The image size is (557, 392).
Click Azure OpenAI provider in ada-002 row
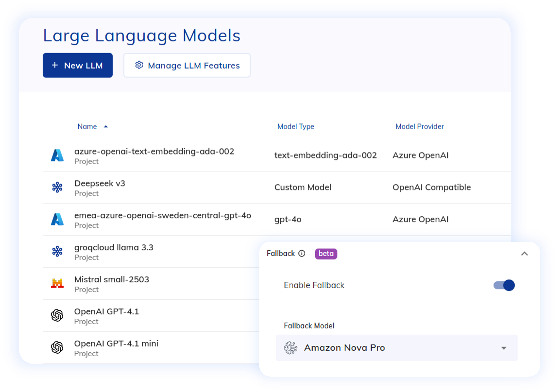tap(421, 155)
